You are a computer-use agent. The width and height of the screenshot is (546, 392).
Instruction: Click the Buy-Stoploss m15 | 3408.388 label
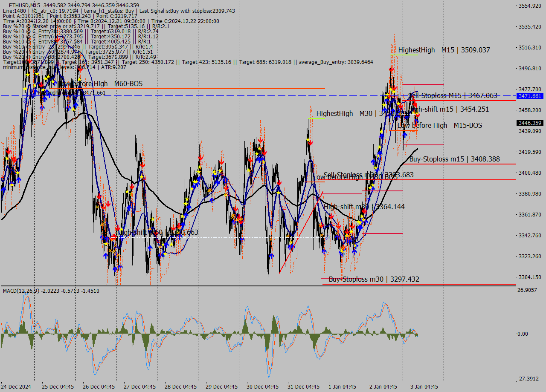(x=455, y=159)
